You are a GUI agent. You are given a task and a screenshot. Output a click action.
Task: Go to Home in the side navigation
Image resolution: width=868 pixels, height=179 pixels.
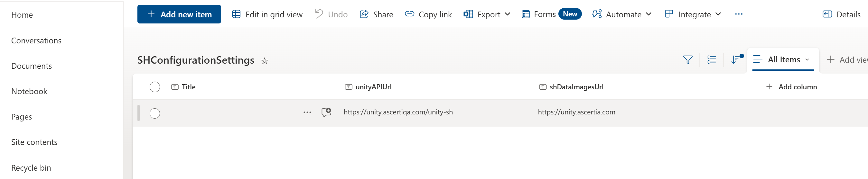point(22,15)
